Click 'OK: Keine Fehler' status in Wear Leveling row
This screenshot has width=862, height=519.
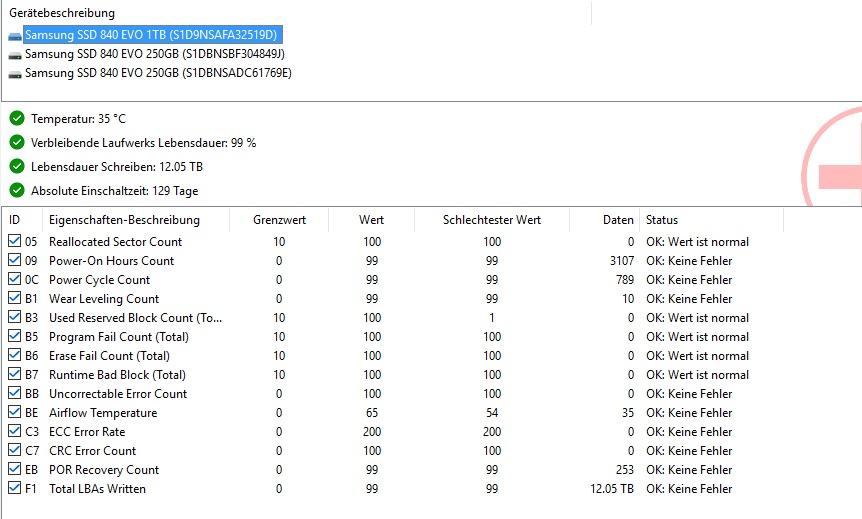click(x=689, y=299)
